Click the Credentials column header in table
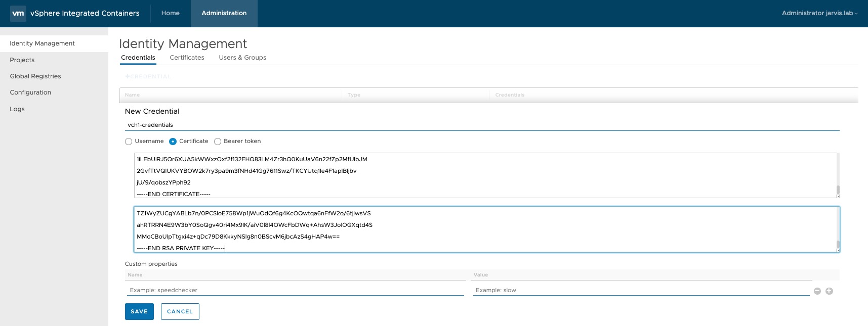Screen dimensions: 868x326 click(510, 95)
